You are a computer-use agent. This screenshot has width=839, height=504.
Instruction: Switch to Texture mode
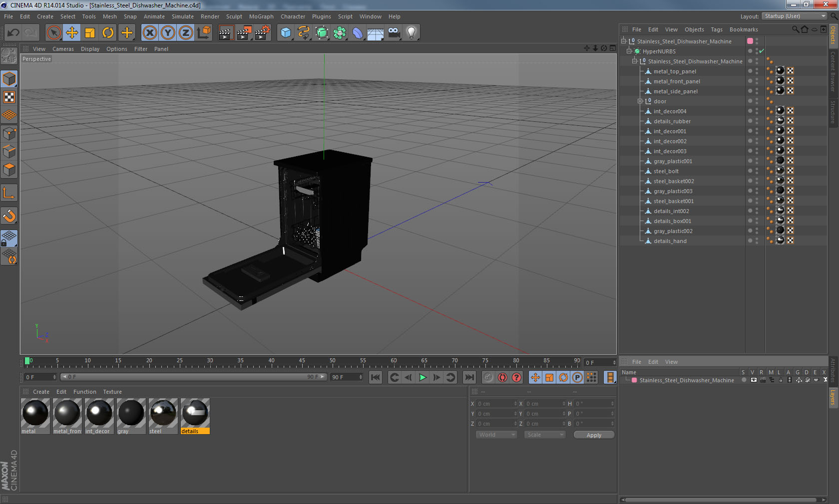[9, 97]
